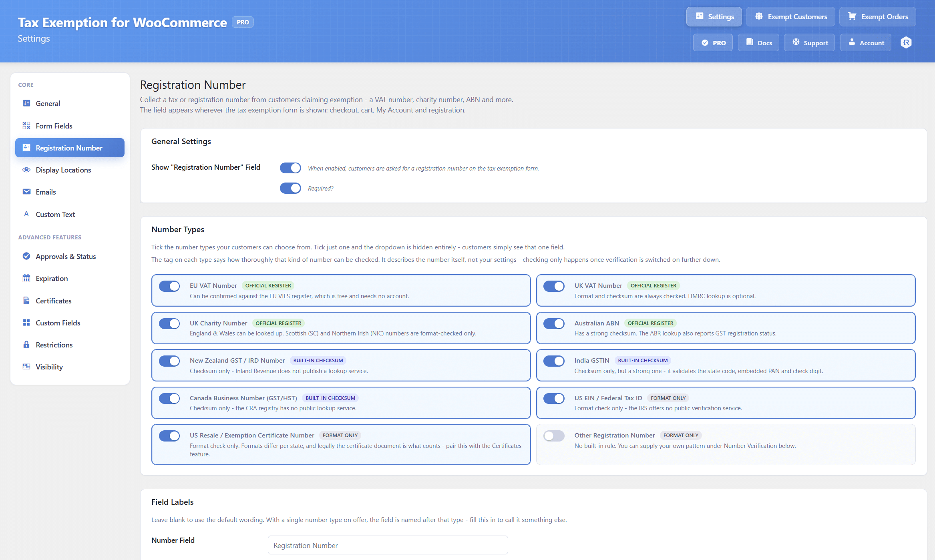Image resolution: width=935 pixels, height=560 pixels.
Task: Click the Account button
Action: click(x=865, y=42)
